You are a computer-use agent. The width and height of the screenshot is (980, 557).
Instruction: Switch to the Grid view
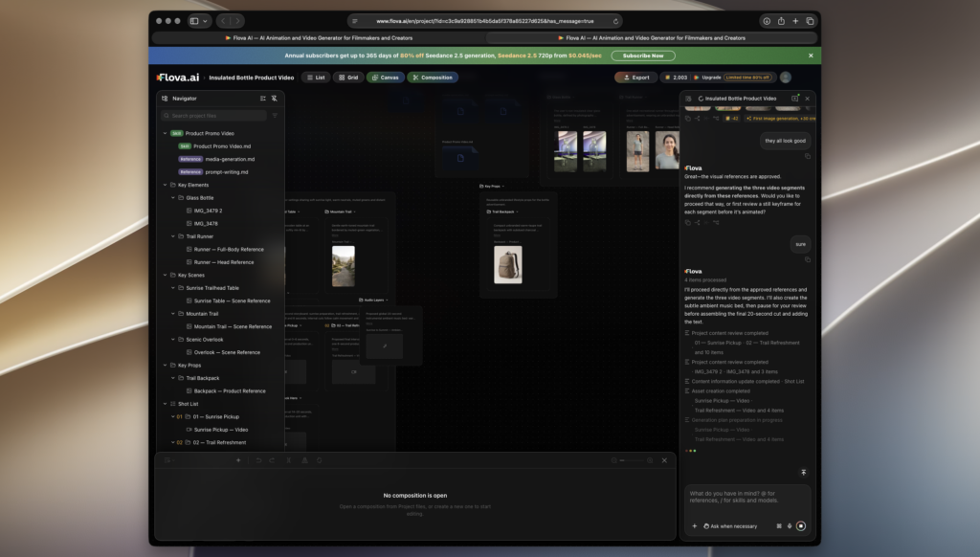click(348, 78)
